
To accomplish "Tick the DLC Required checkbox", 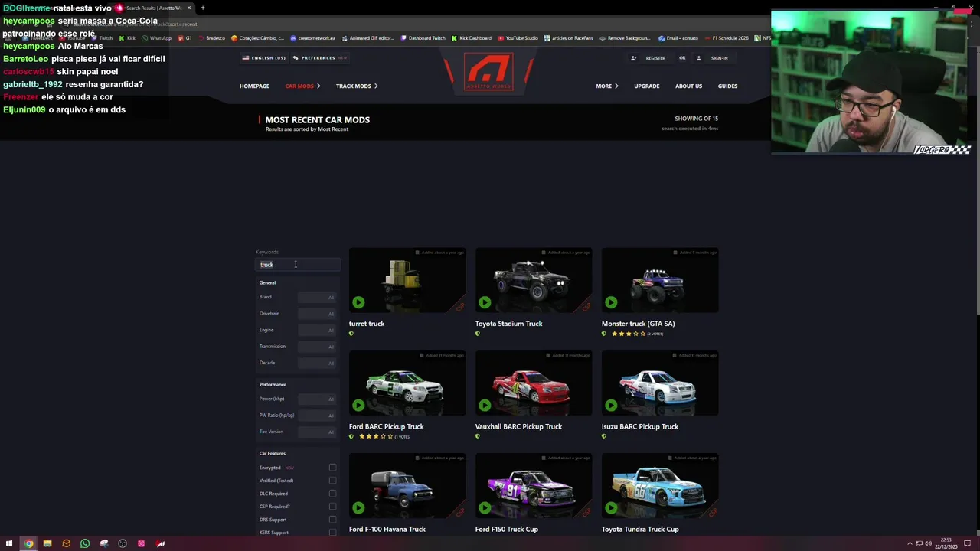I will tap(332, 494).
